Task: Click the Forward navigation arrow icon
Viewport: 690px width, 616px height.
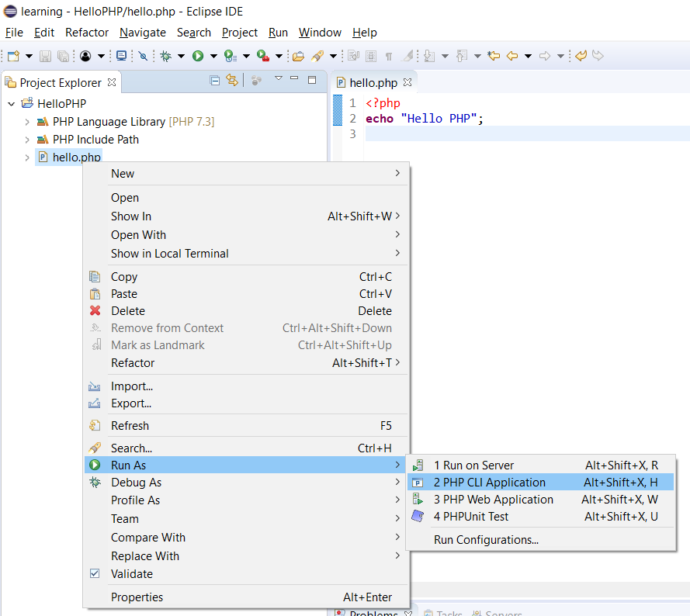Action: [x=545, y=56]
